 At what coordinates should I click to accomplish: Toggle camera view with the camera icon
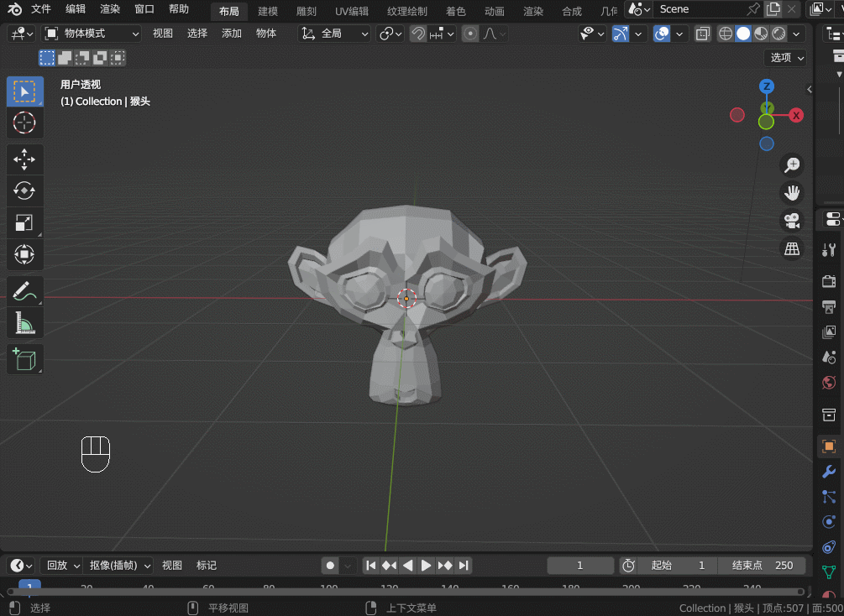[792, 221]
